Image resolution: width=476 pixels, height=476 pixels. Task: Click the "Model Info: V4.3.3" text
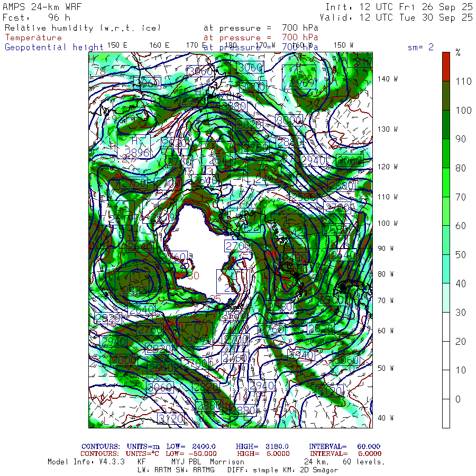point(86,462)
